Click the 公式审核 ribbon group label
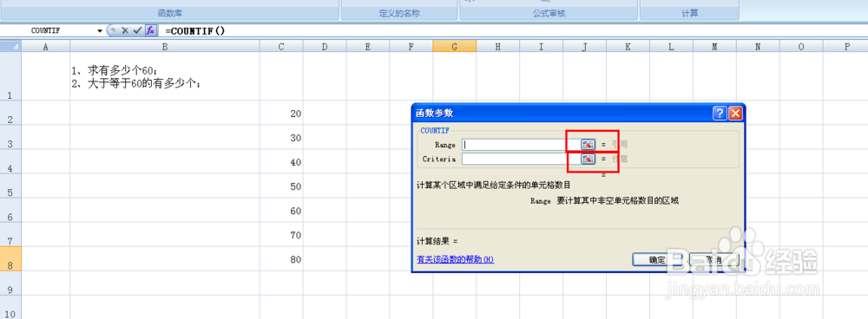Image resolution: width=868 pixels, height=319 pixels. pos(549,13)
